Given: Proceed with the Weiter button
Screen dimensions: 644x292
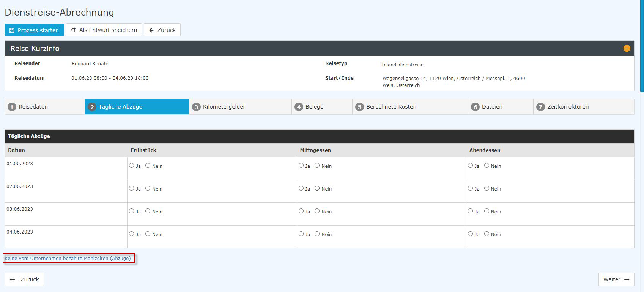Looking at the screenshot, I should [616, 279].
